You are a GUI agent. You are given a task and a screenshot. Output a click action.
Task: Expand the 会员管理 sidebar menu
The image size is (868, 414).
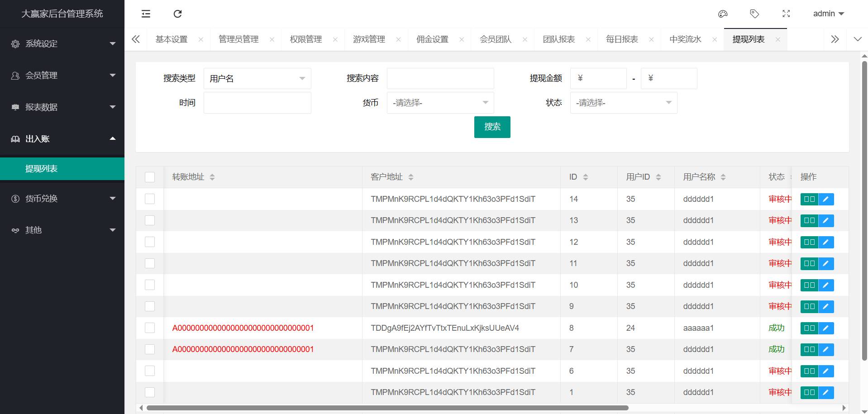(62, 76)
